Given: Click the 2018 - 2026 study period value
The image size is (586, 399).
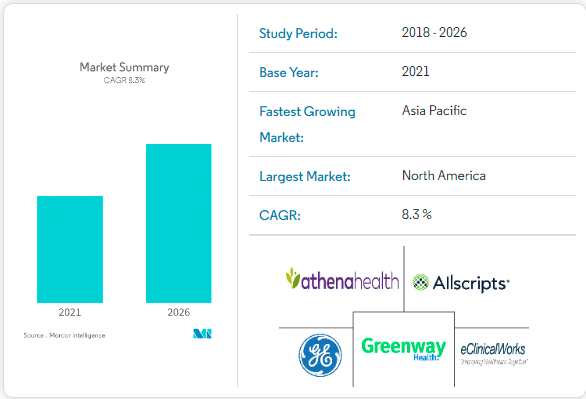Looking at the screenshot, I should point(434,33).
